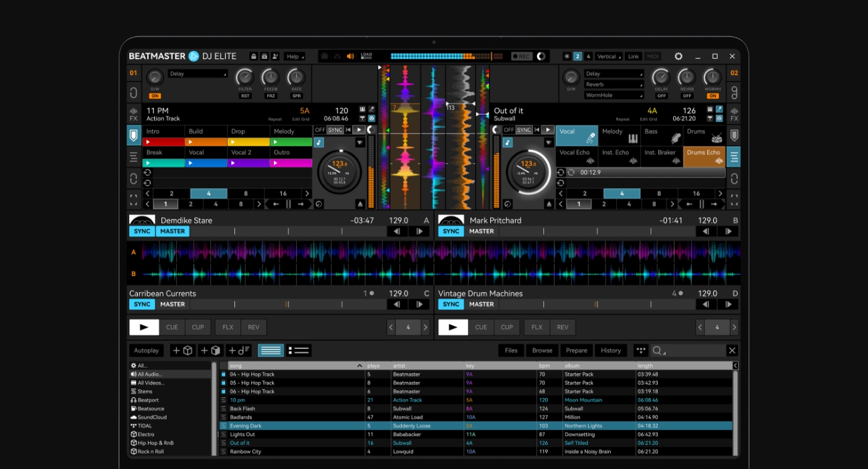Click the Autoplay button
The height and width of the screenshot is (469, 868).
(x=146, y=350)
